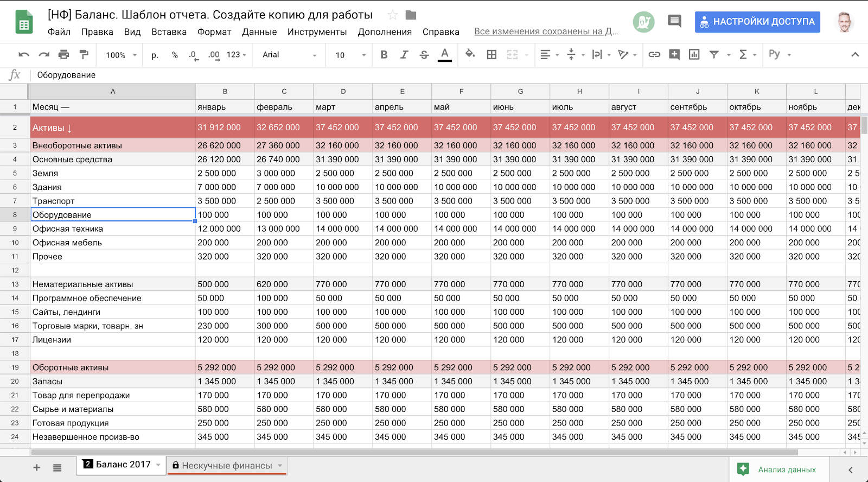Toggle italic formatting
This screenshot has height=482, width=868.
(x=404, y=55)
